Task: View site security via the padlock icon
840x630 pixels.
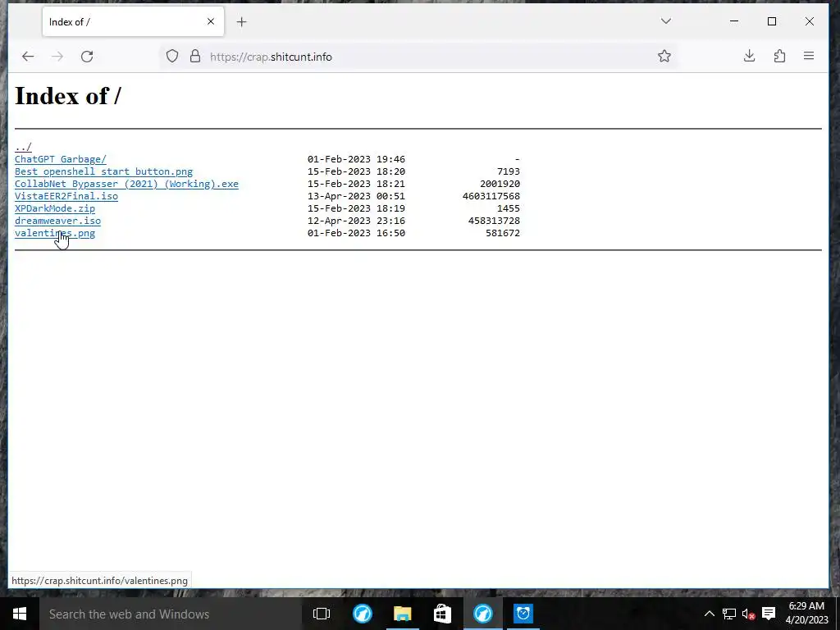Action: click(x=195, y=57)
